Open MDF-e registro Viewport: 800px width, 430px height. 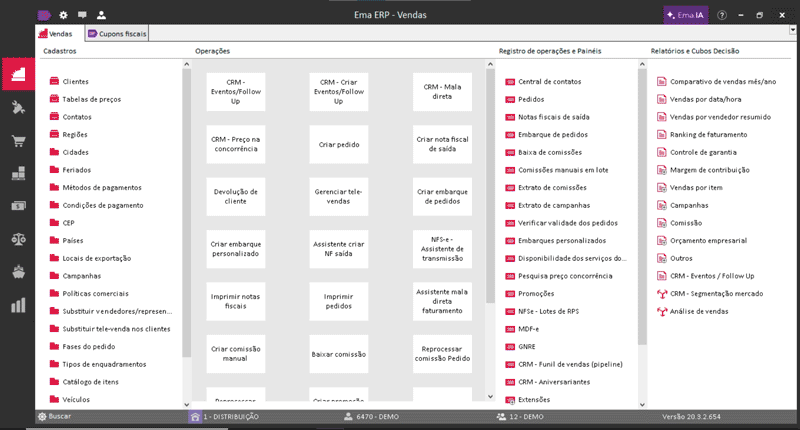[x=529, y=329]
